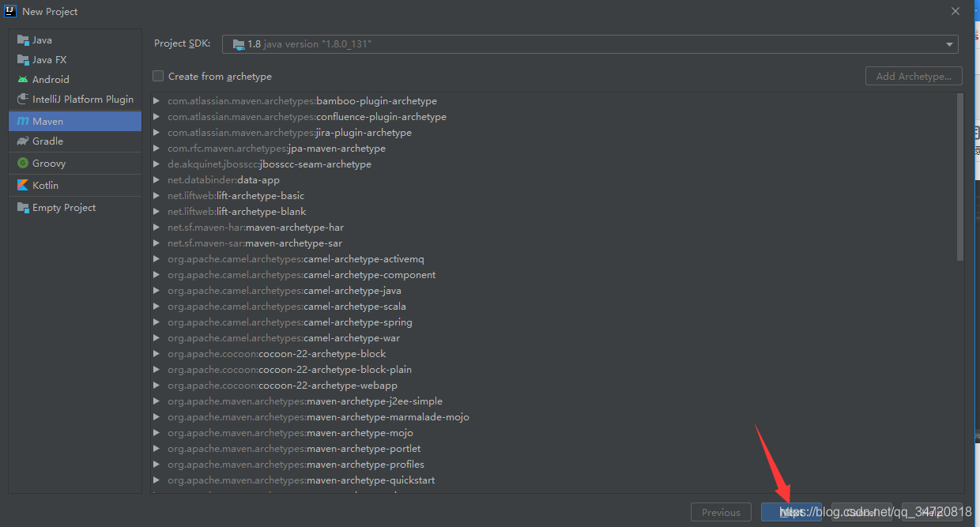Click the archetype list vertical scrollbar
Image resolution: width=980 pixels, height=527 pixels.
[x=960, y=177]
